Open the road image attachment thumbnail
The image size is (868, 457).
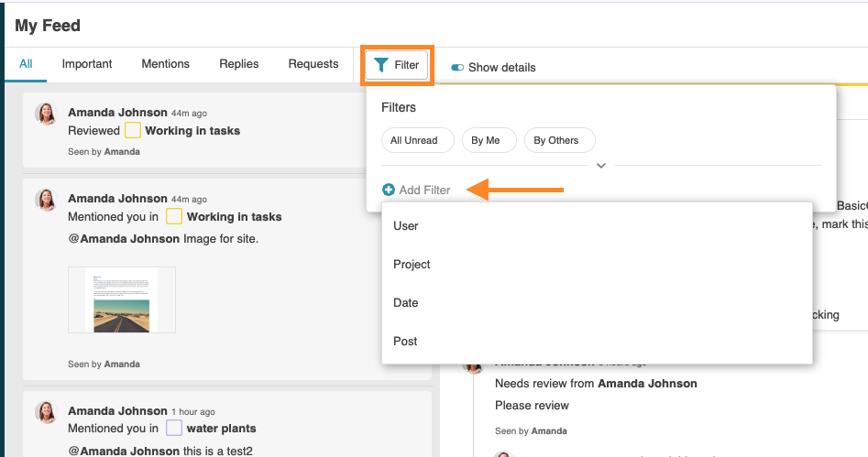(x=122, y=300)
